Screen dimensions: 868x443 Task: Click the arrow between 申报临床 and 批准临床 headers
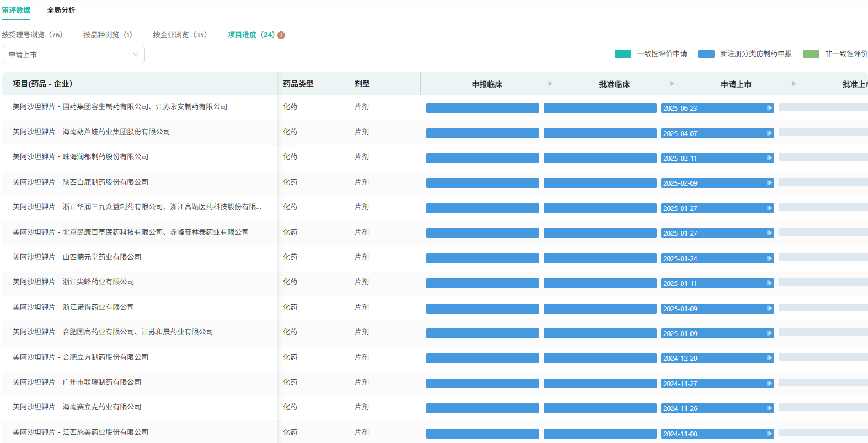point(550,84)
